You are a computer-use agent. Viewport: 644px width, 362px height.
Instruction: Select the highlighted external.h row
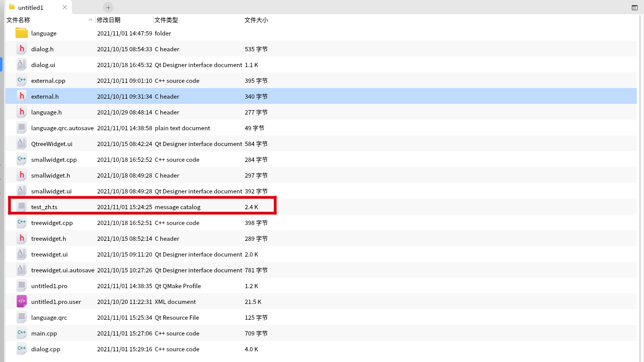(x=158, y=96)
